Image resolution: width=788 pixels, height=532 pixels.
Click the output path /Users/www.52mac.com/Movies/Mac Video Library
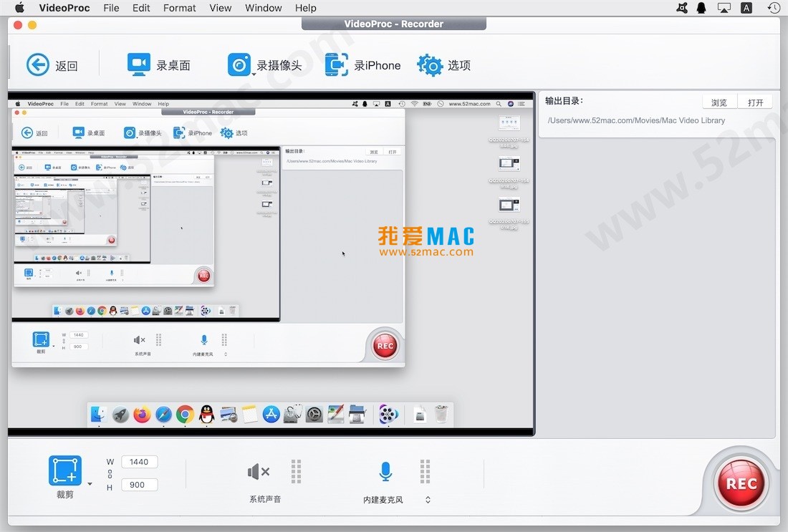[x=636, y=120]
